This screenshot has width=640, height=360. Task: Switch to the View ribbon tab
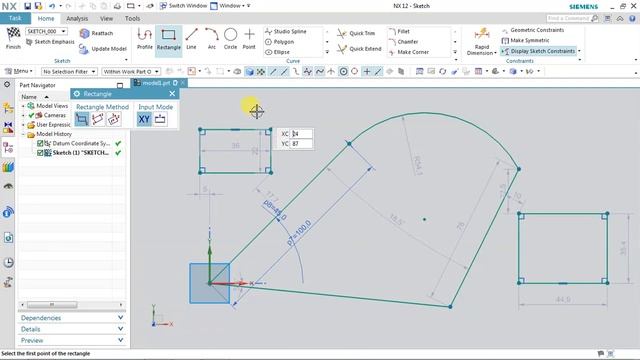[x=106, y=18]
